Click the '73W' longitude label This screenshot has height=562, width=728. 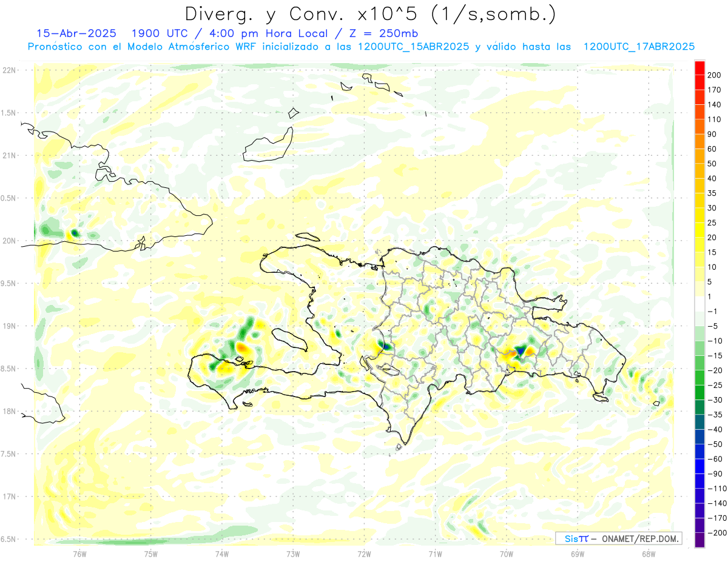(293, 553)
